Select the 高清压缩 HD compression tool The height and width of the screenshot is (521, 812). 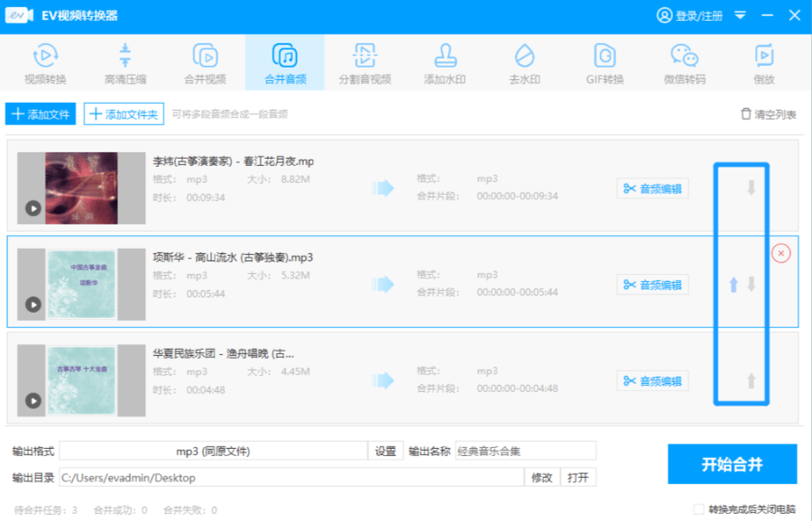[125, 61]
